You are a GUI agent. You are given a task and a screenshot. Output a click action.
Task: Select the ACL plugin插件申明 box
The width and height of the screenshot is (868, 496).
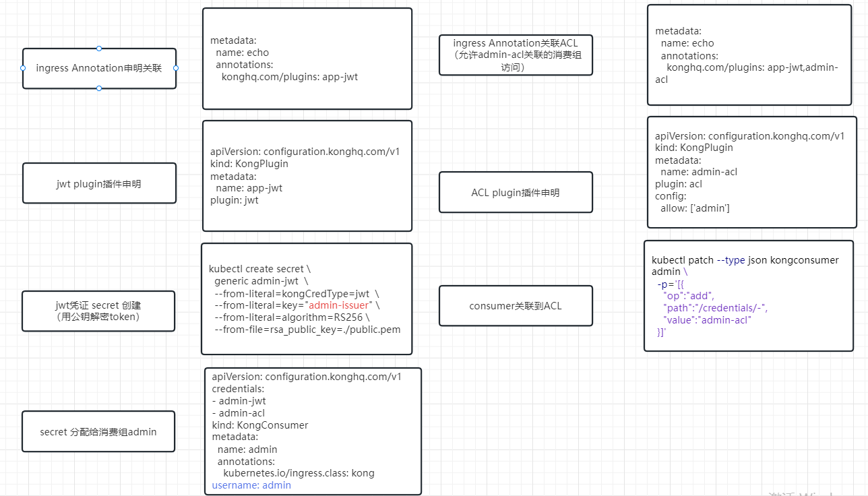(x=516, y=193)
